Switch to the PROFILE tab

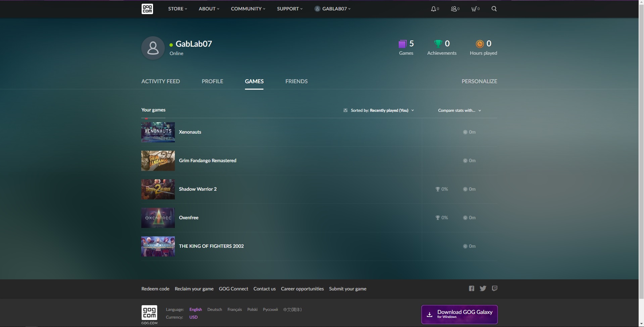pos(212,81)
